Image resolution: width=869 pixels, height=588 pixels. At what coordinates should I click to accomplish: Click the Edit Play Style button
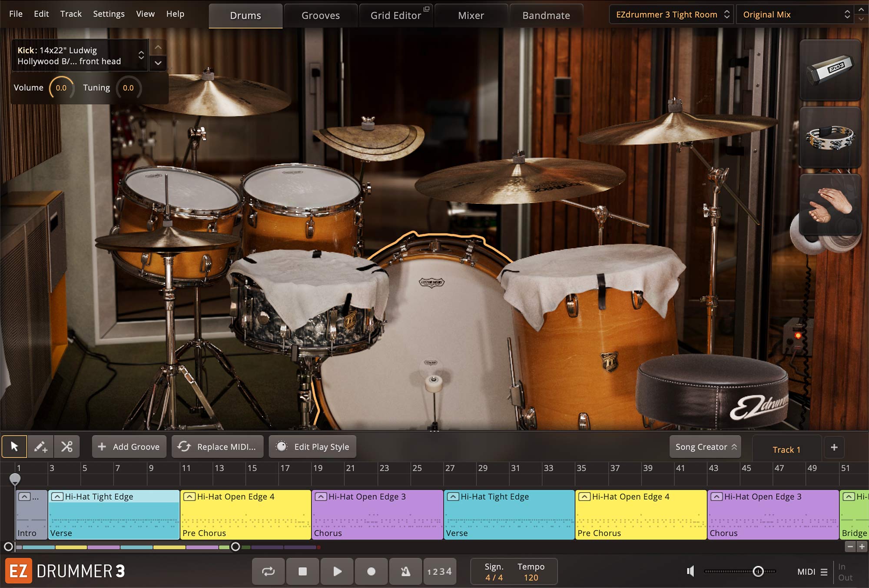point(312,447)
